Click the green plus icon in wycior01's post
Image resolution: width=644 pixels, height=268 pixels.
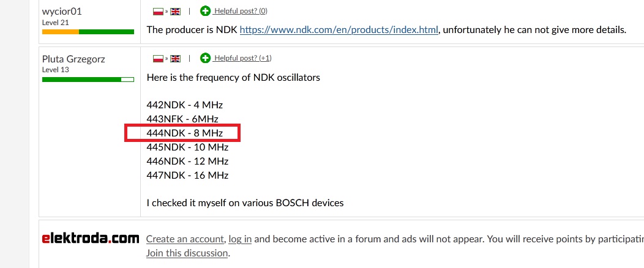[x=205, y=11]
